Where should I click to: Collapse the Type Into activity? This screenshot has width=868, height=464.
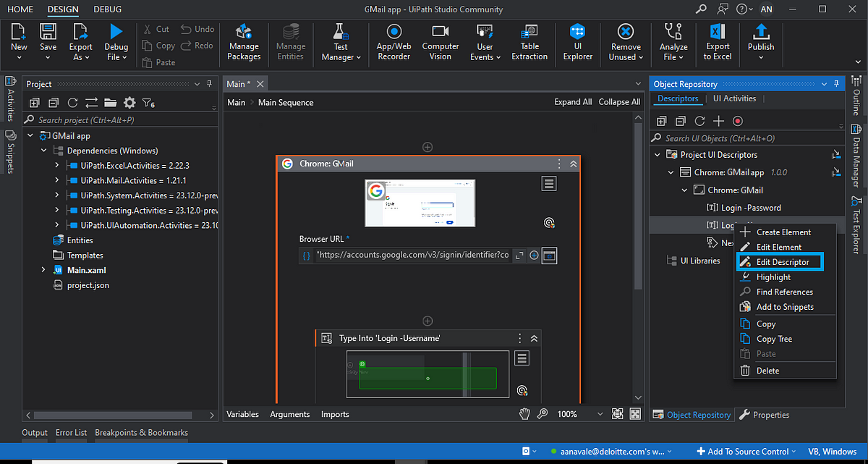[x=535, y=338]
